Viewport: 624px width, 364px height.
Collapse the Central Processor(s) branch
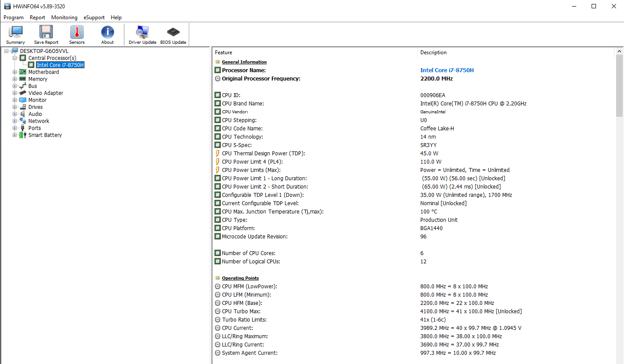15,58
